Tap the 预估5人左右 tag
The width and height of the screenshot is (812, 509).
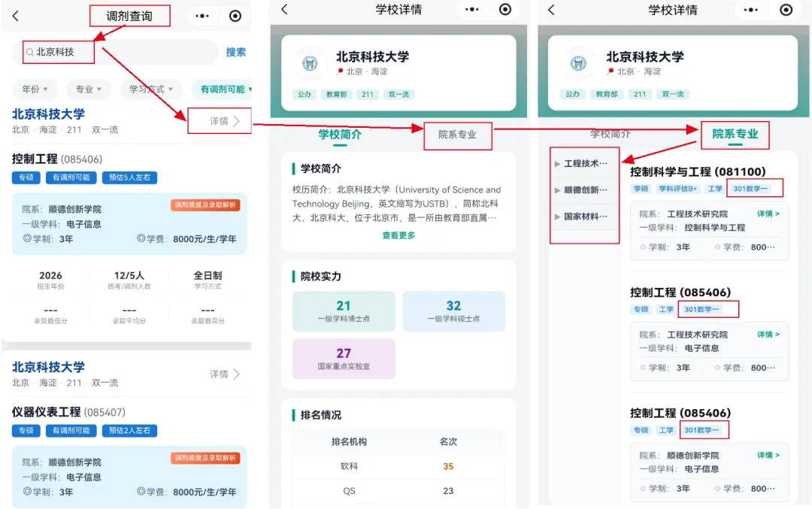tap(129, 177)
